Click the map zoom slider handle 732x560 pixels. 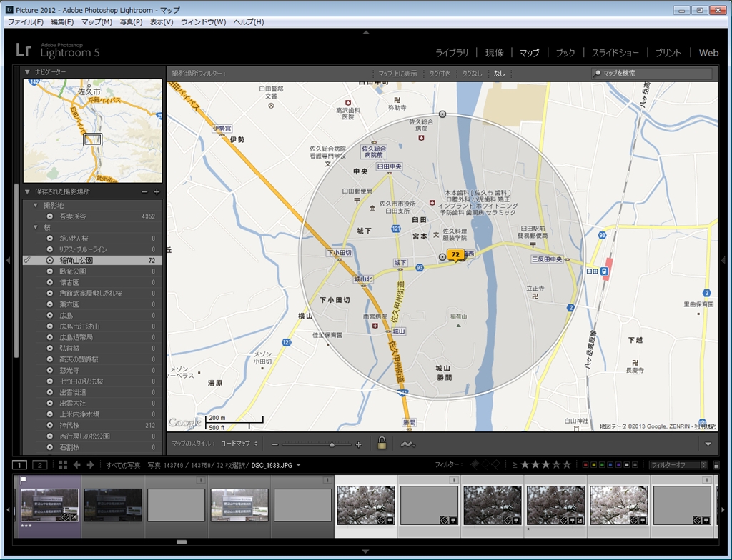331,444
